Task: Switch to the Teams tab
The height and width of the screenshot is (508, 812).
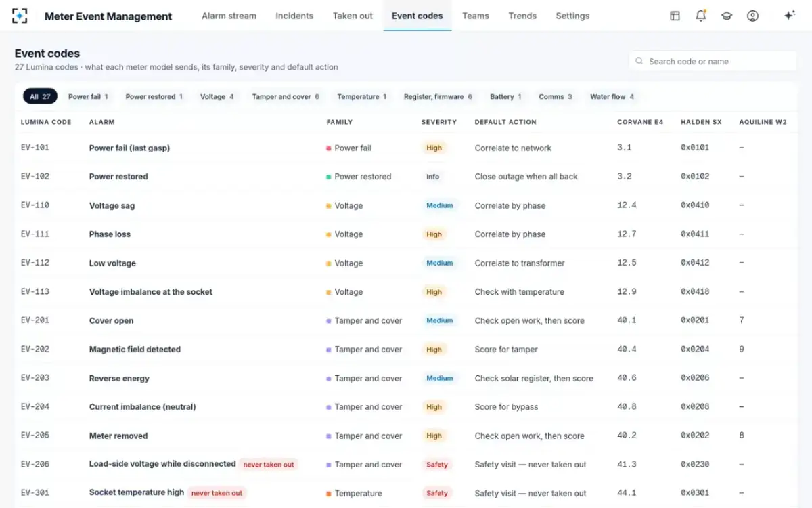Action: coord(476,16)
